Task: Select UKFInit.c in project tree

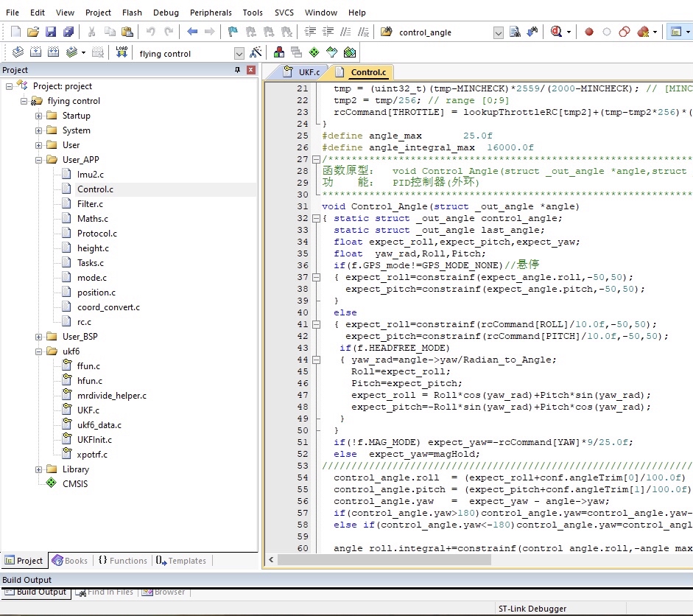Action: coord(94,440)
